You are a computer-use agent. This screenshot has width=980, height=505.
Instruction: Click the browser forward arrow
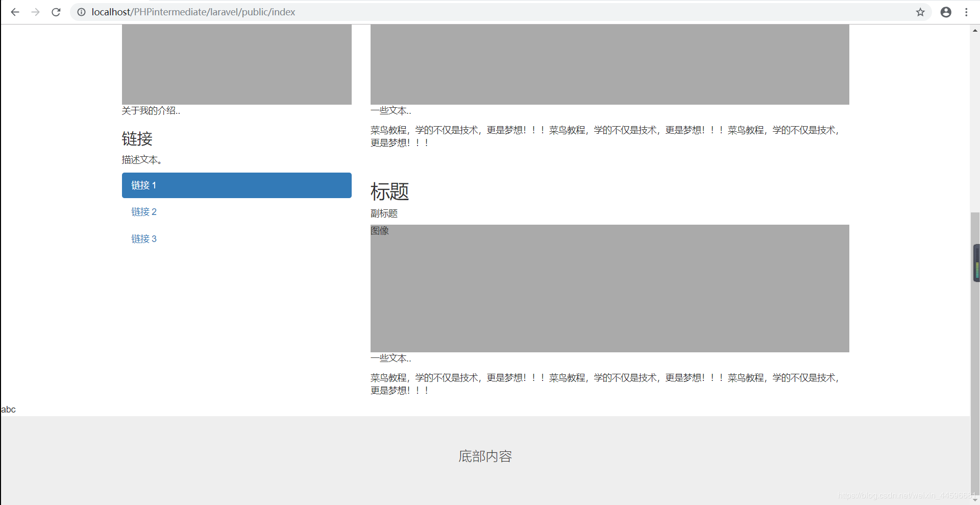click(x=35, y=12)
